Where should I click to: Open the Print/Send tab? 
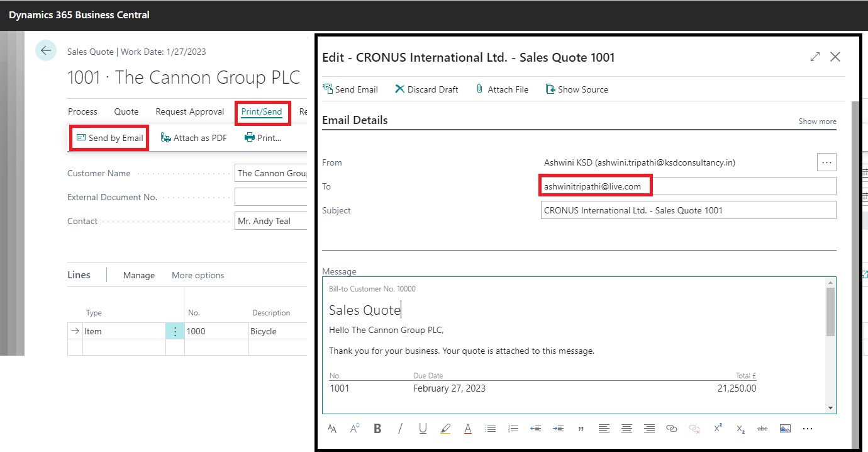(262, 111)
